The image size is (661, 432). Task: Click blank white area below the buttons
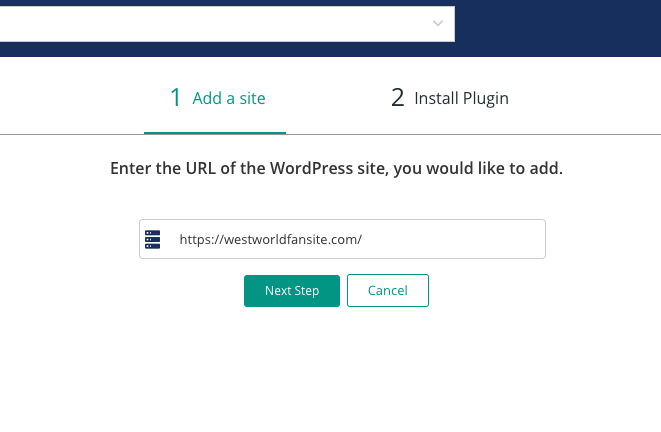336,371
